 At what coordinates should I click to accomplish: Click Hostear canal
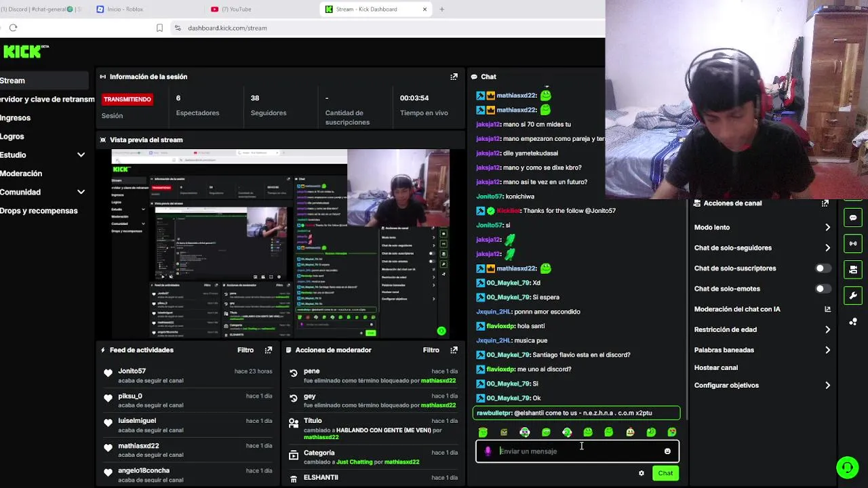[715, 368]
